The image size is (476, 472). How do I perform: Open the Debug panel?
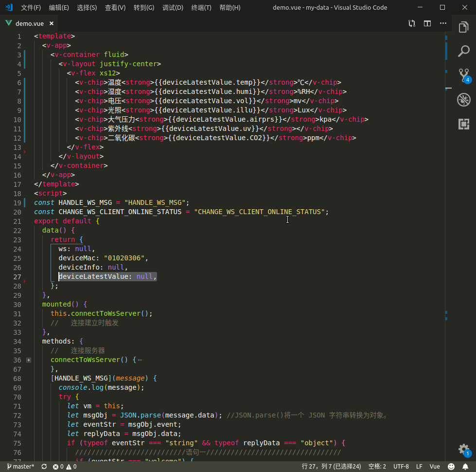pos(463,100)
